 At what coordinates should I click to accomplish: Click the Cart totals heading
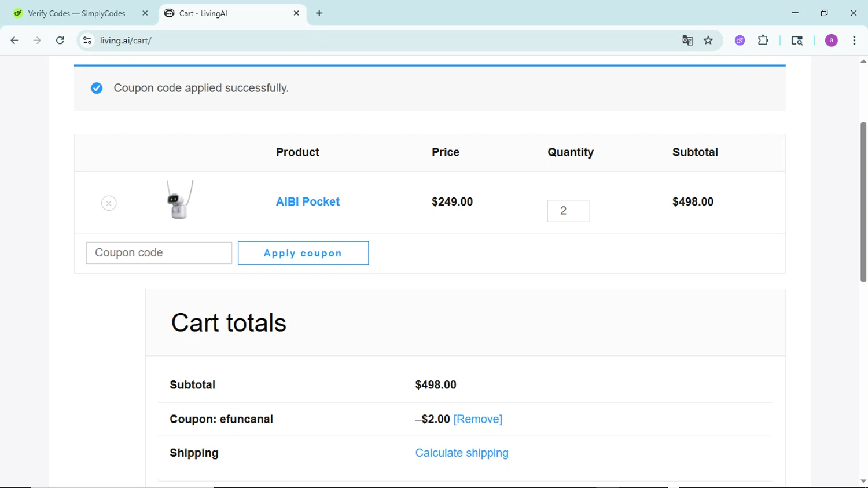229,322
